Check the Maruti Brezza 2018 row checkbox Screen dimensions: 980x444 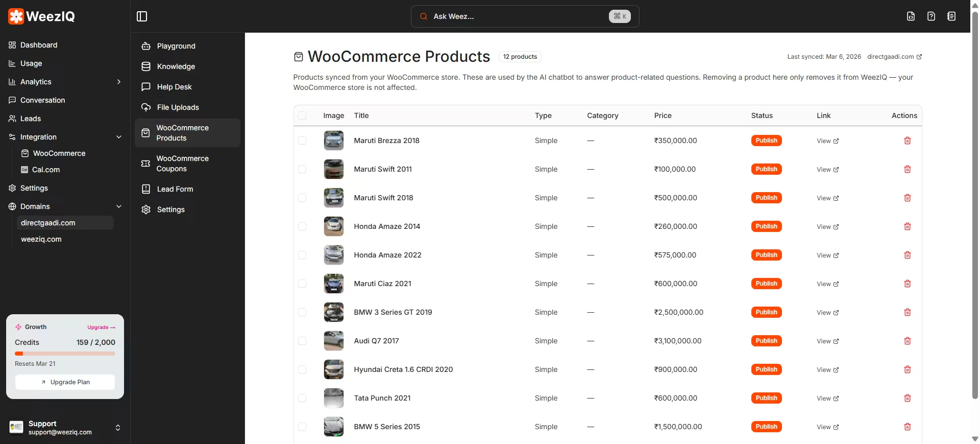pyautogui.click(x=302, y=141)
